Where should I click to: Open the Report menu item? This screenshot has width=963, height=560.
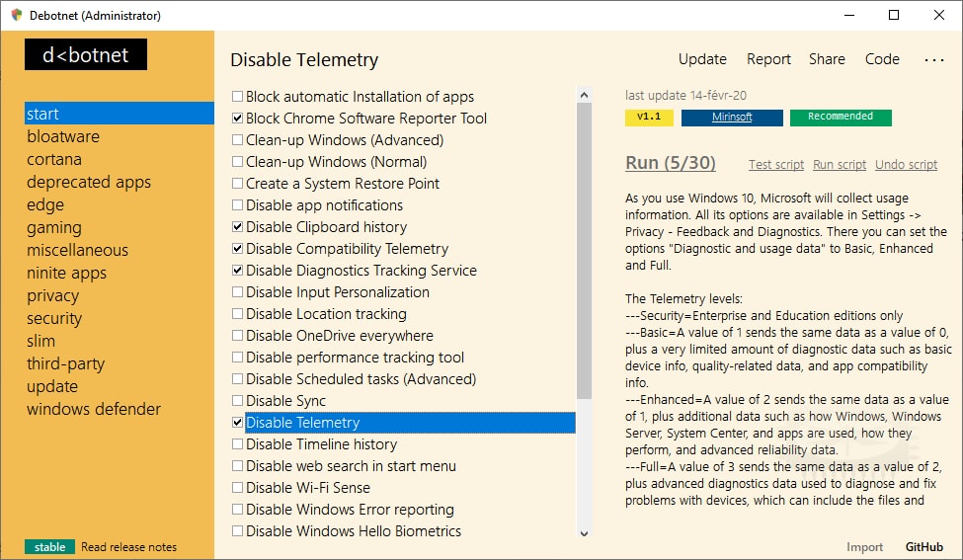[x=768, y=59]
